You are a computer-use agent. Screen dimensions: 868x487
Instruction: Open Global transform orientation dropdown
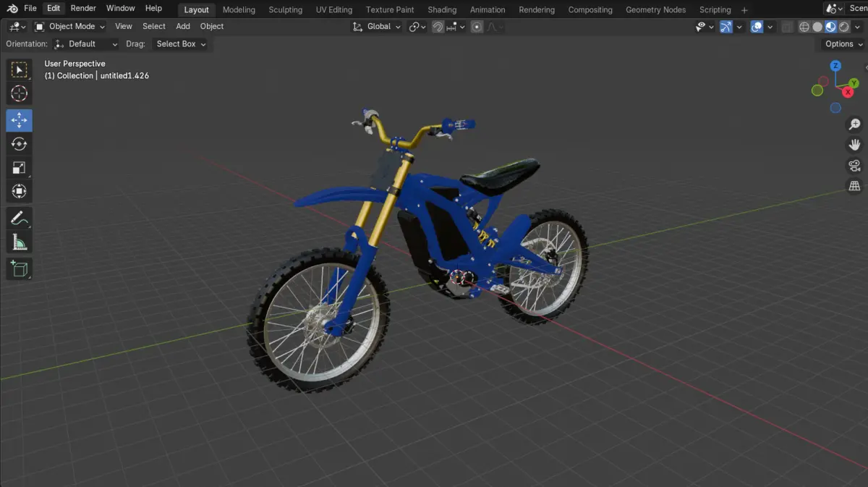376,27
